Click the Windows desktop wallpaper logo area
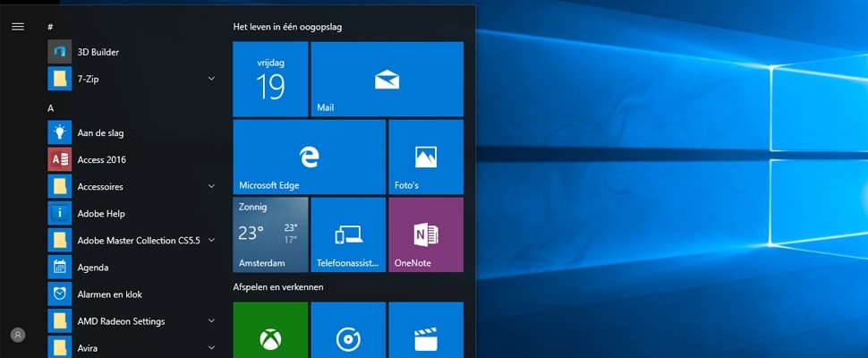Viewport: 868px width, 358px height. tap(819, 157)
